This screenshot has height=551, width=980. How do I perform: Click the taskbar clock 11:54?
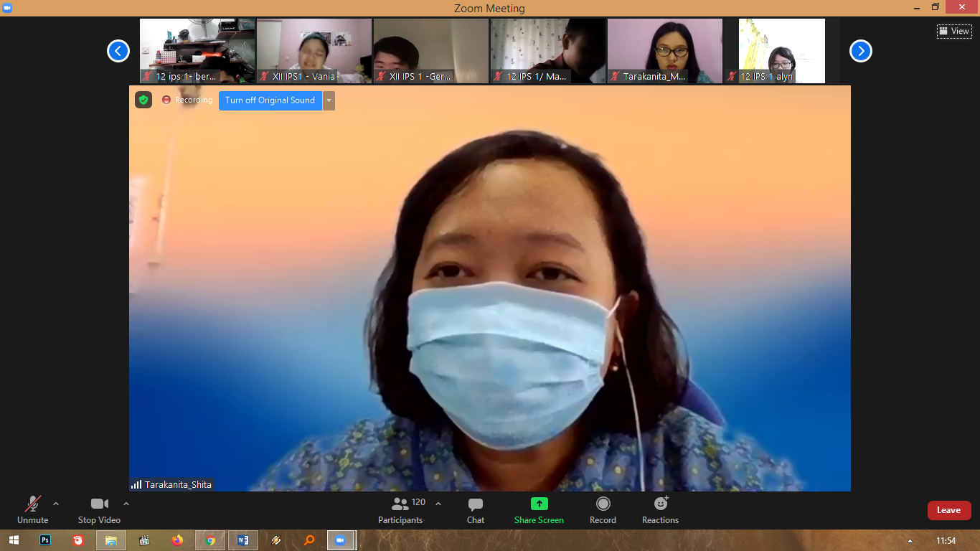pos(946,540)
